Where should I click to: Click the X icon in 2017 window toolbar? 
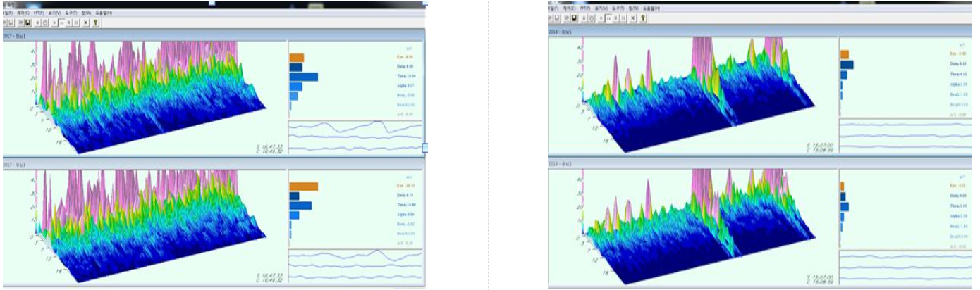(86, 23)
